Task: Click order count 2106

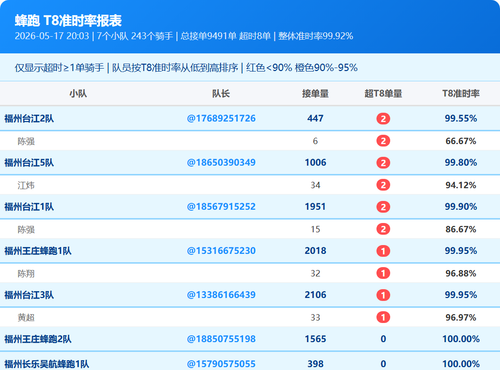Action: click(315, 295)
